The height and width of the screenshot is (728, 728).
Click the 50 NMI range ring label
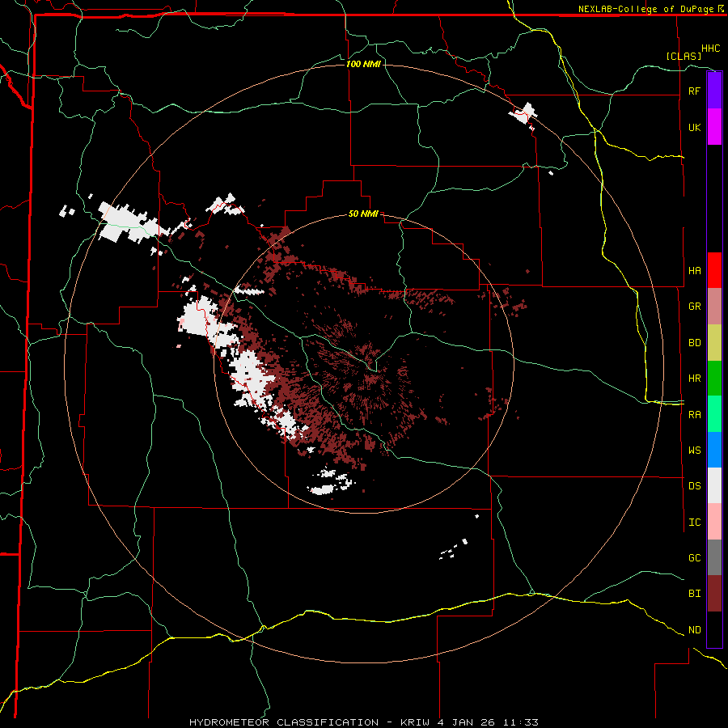coord(363,214)
